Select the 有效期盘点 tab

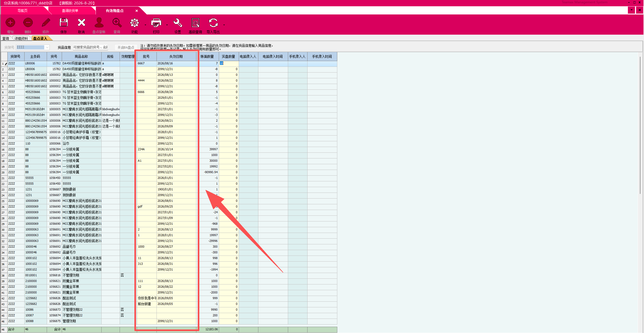point(115,11)
